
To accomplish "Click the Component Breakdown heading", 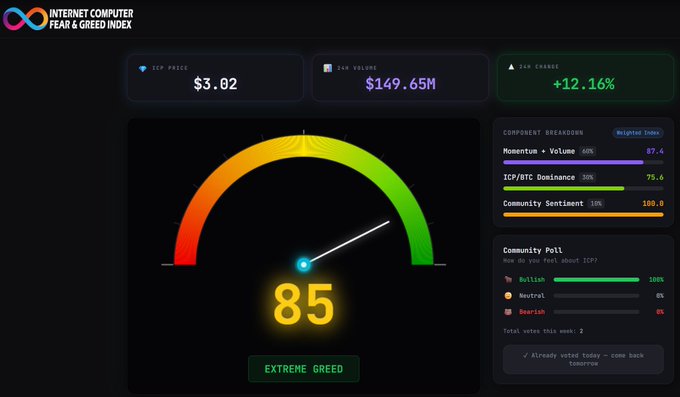I will 543,133.
